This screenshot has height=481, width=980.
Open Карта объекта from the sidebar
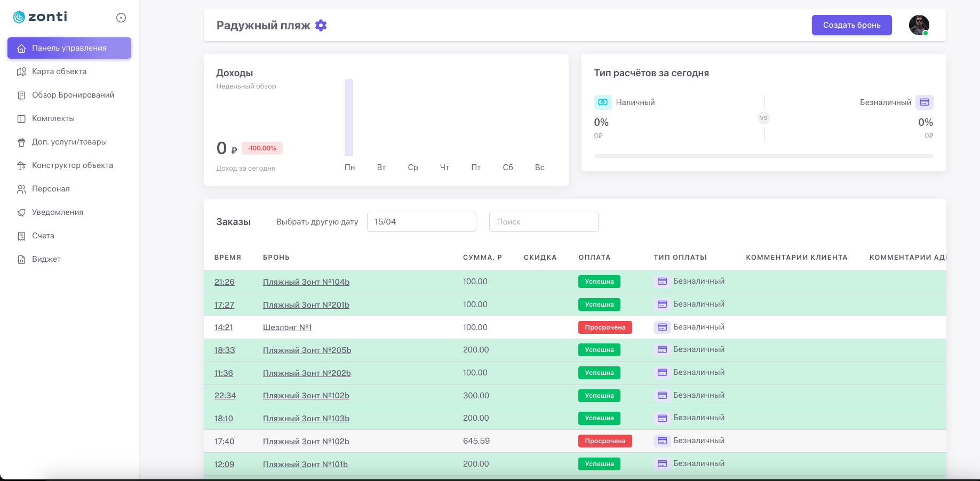coord(59,71)
